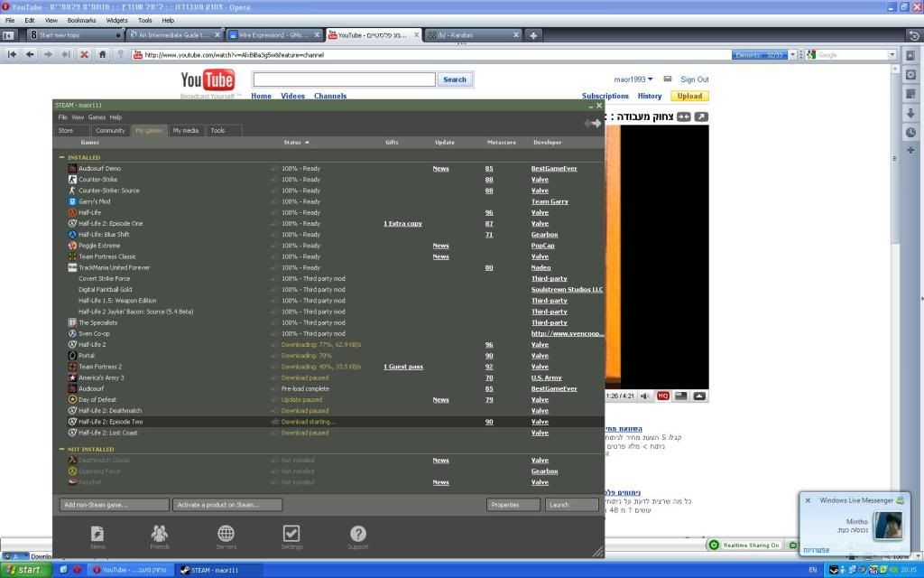Click Opera's URL address field
The width and height of the screenshot is (924, 578).
click(x=431, y=55)
